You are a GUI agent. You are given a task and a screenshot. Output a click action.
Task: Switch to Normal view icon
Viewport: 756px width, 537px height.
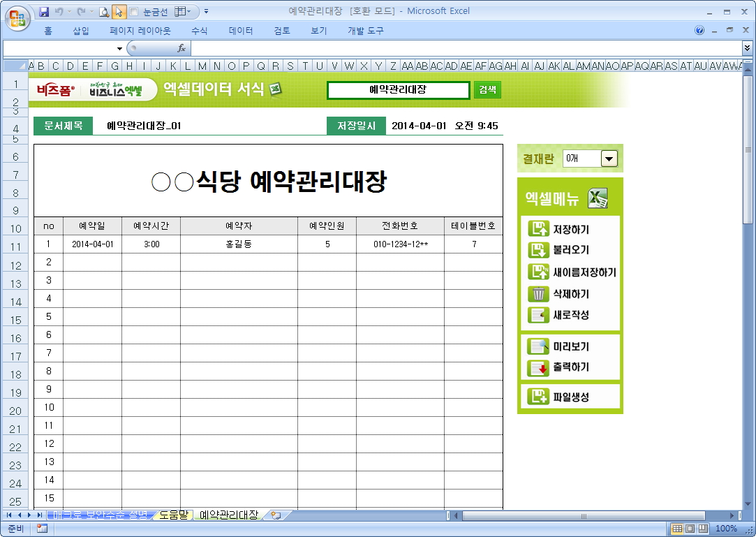click(677, 529)
